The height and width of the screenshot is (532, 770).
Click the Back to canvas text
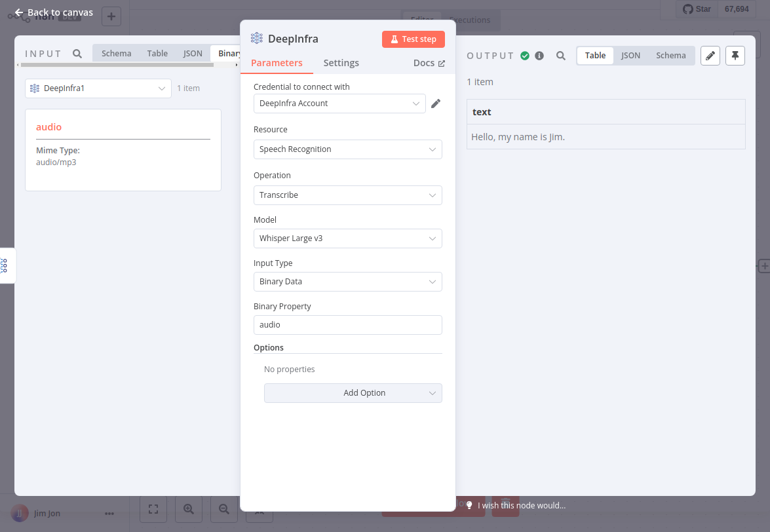pyautogui.click(x=60, y=12)
